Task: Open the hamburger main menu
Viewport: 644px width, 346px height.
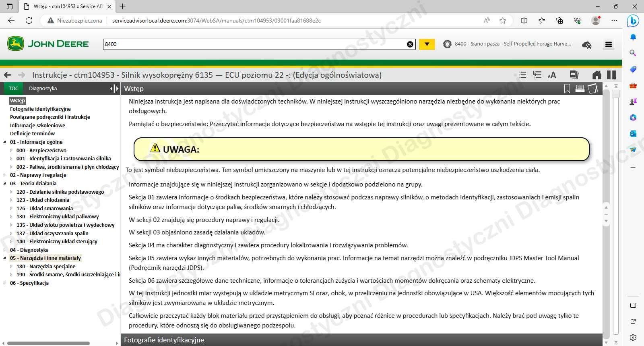Action: (609, 44)
